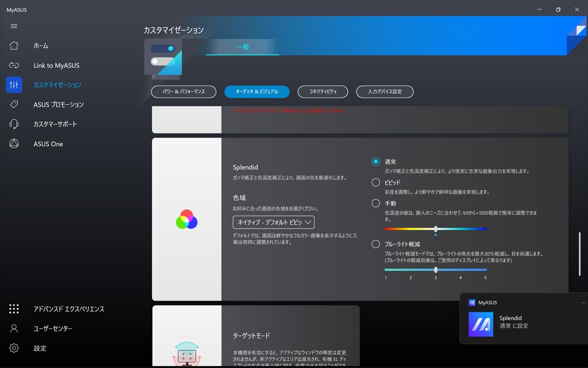Click the small MyASUS icon in notification header

click(x=472, y=302)
